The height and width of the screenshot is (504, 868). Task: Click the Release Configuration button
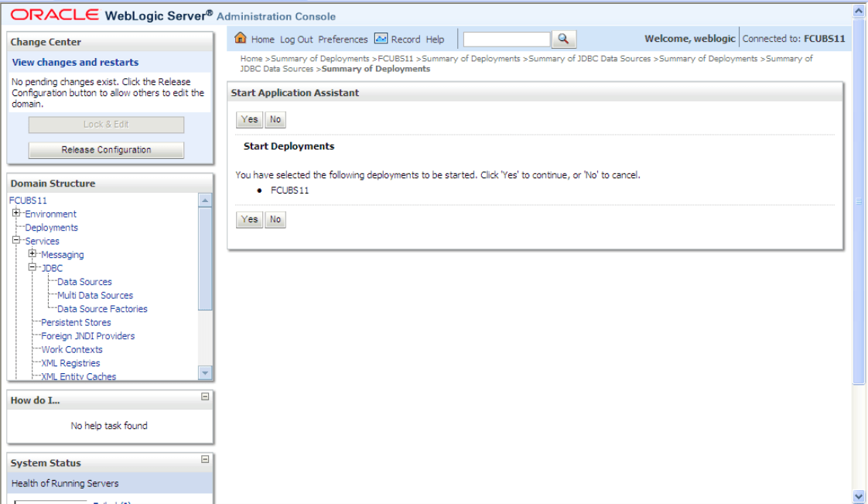point(106,149)
